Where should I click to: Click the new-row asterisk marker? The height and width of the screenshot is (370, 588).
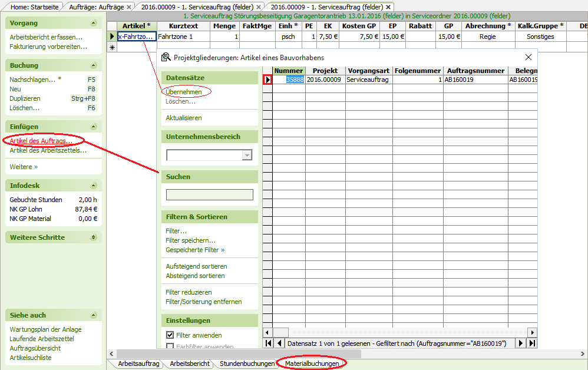(112, 47)
